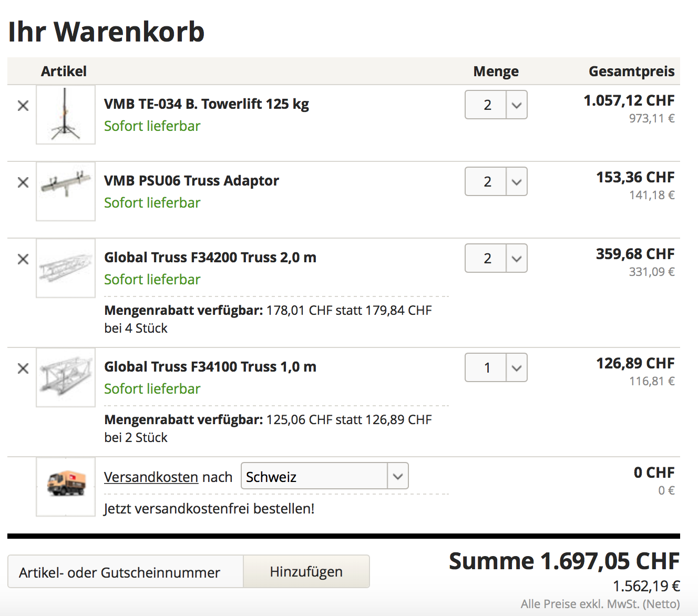Remove Global Truss F34200 from cart

click(x=23, y=259)
